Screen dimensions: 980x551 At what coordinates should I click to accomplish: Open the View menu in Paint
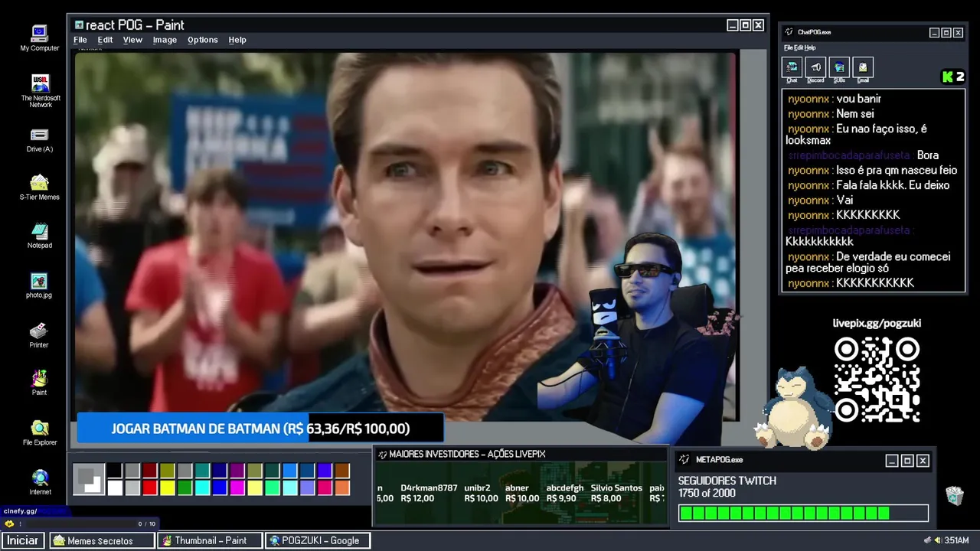pos(132,40)
